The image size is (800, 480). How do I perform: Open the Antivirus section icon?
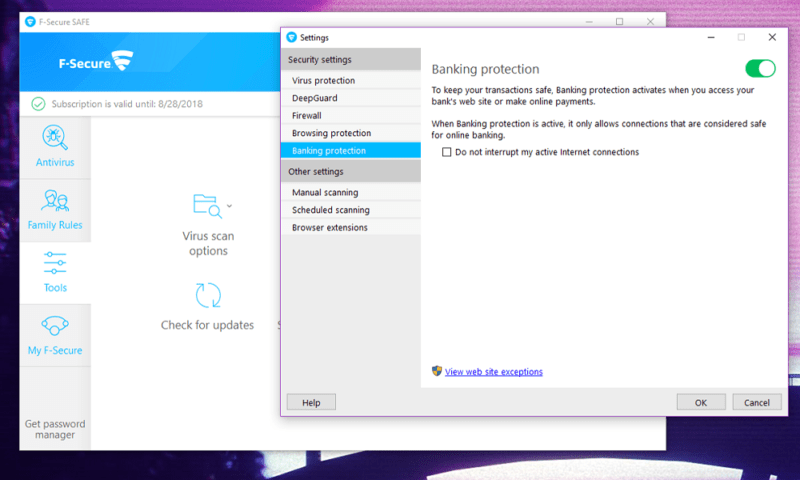55,137
